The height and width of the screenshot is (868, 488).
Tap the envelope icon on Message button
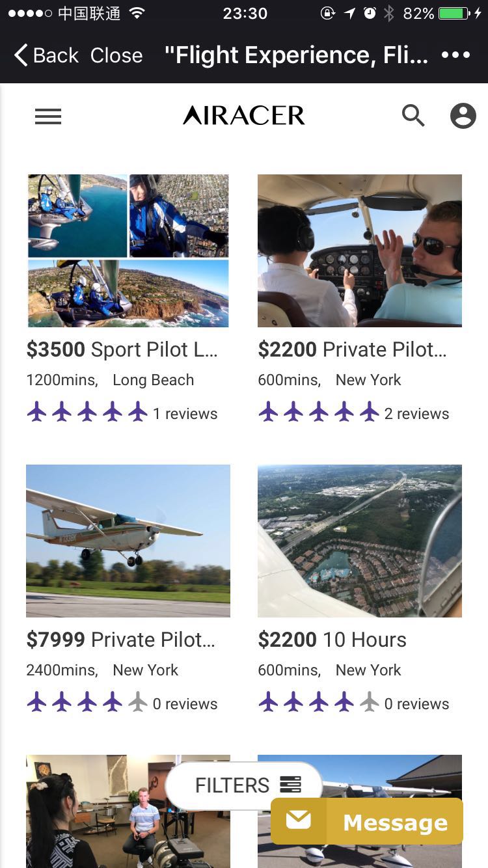(299, 821)
